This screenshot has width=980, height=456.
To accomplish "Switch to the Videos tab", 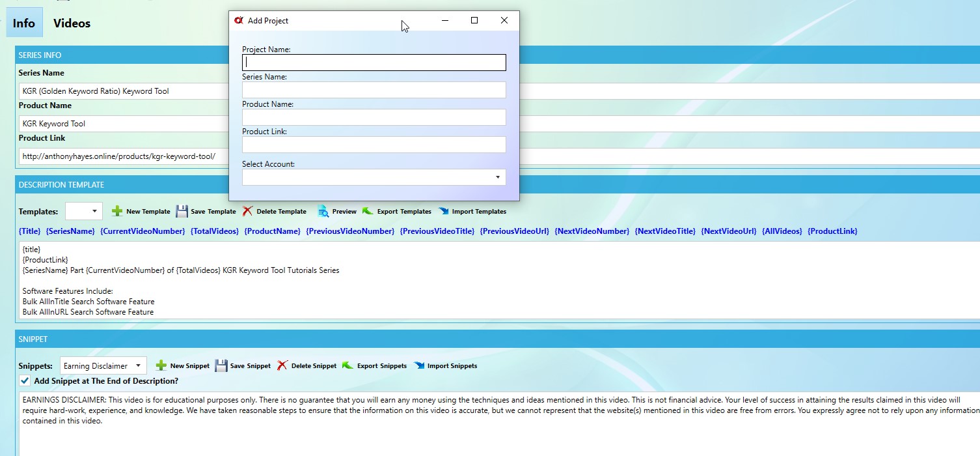I will [x=72, y=23].
